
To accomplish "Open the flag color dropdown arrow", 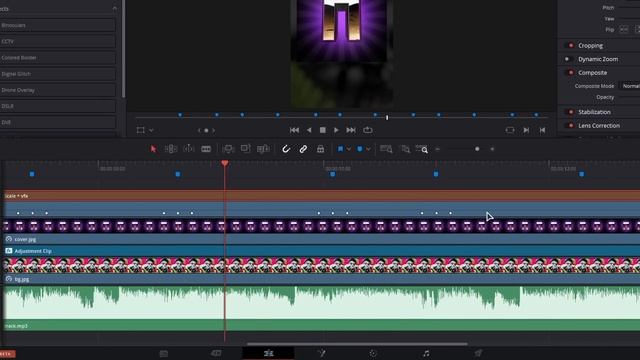I will click(x=348, y=149).
